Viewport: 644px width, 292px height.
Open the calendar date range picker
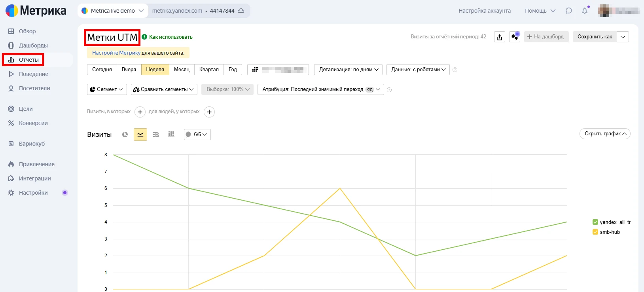278,70
